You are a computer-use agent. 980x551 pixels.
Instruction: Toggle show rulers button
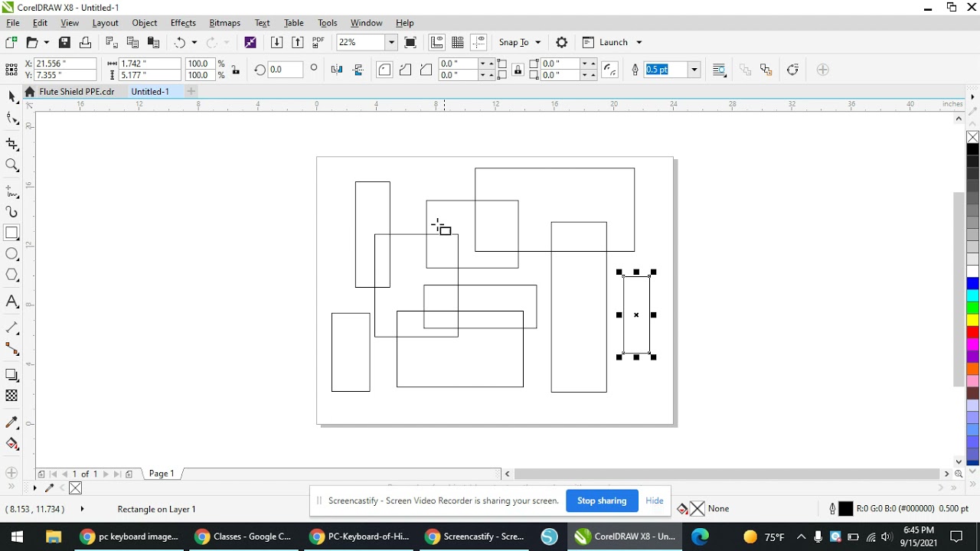436,42
